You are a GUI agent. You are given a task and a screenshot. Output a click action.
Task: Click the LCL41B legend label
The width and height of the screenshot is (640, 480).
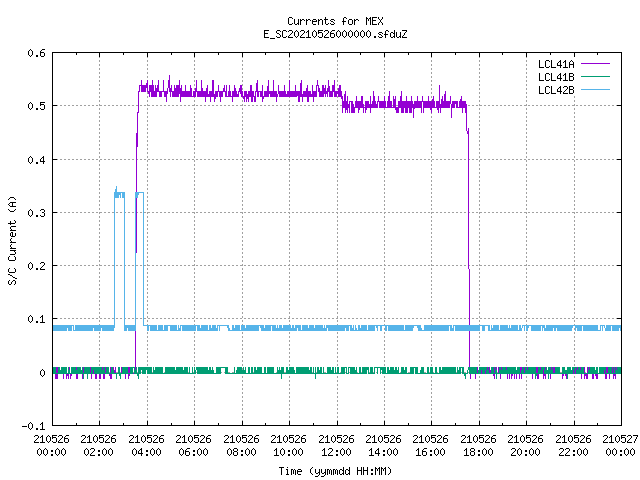pyautogui.click(x=556, y=77)
